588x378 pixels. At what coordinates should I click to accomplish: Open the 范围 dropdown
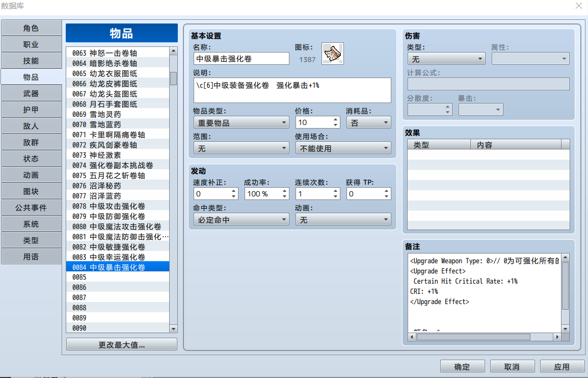241,148
